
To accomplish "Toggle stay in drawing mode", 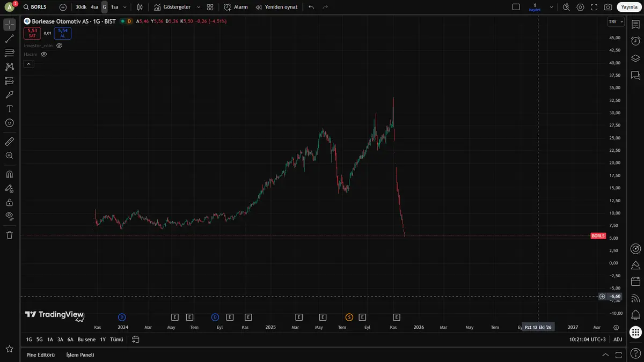I will pos(9,188).
